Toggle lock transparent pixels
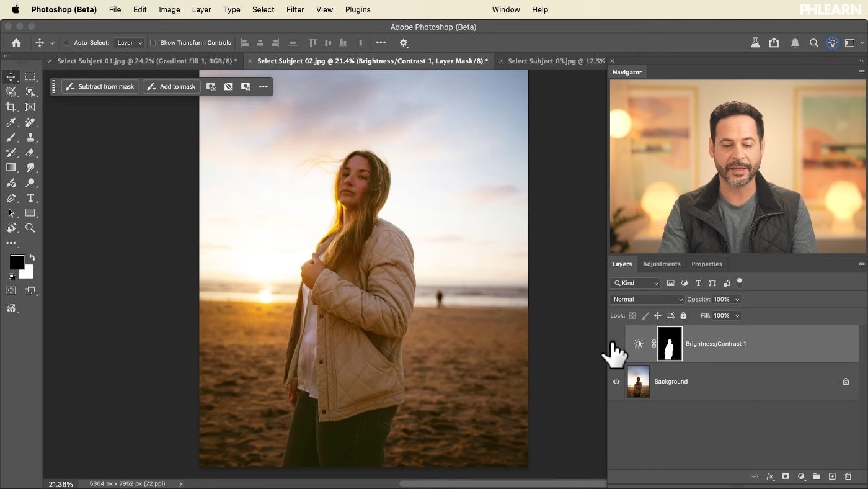The image size is (868, 489). (632, 316)
